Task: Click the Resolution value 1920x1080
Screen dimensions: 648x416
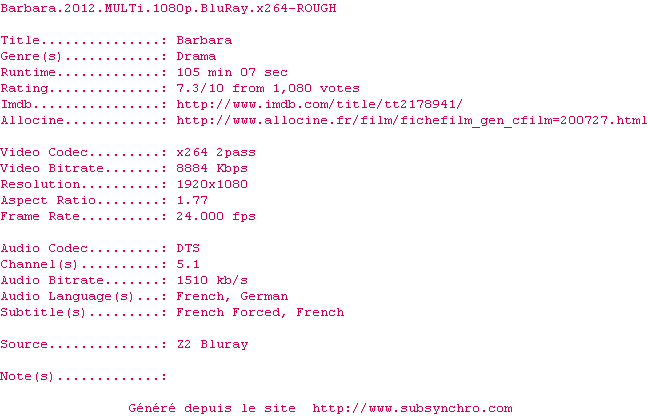Action: click(x=212, y=184)
